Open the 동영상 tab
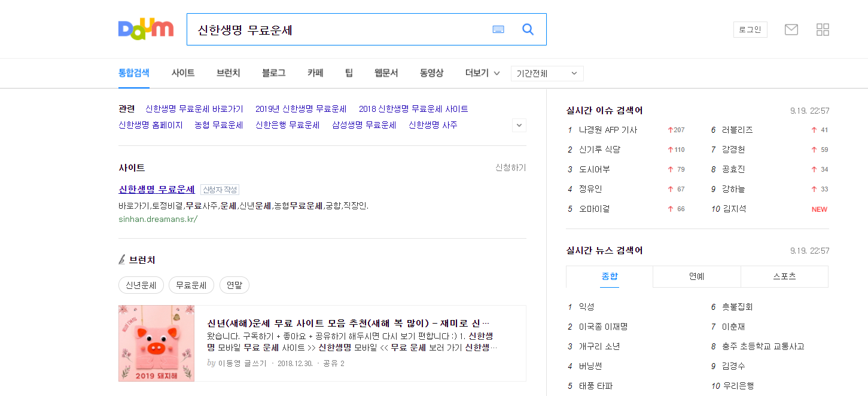This screenshot has width=868, height=396. click(432, 73)
